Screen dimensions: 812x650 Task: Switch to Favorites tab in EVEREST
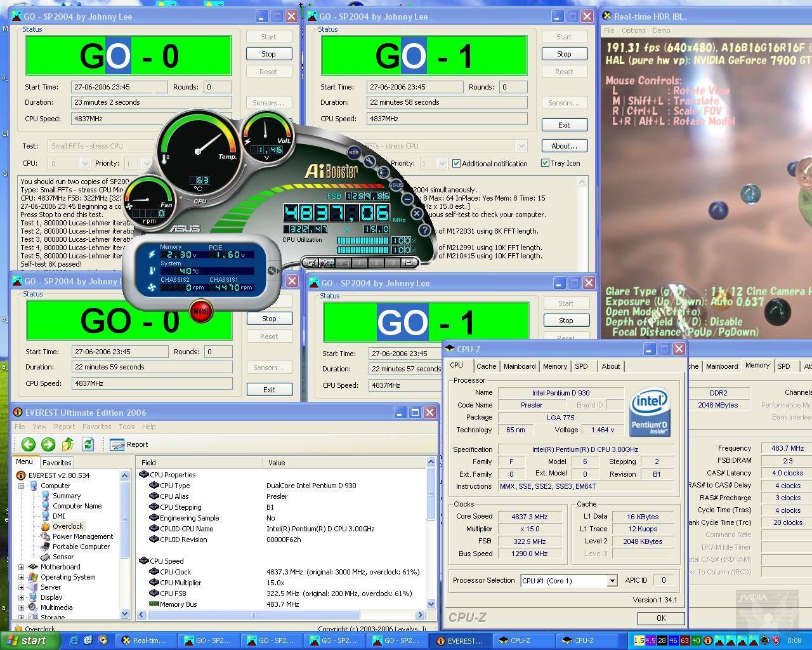(57, 463)
